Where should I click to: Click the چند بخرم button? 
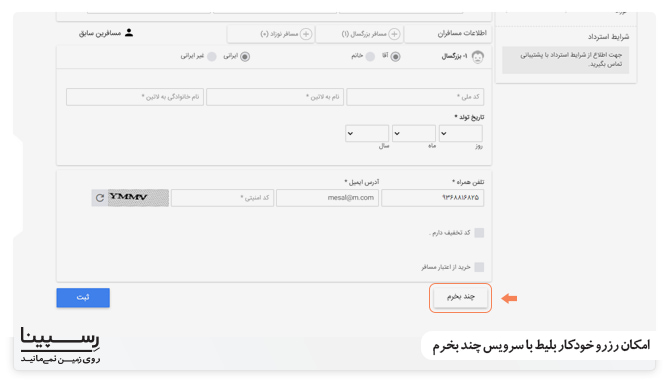[461, 297]
